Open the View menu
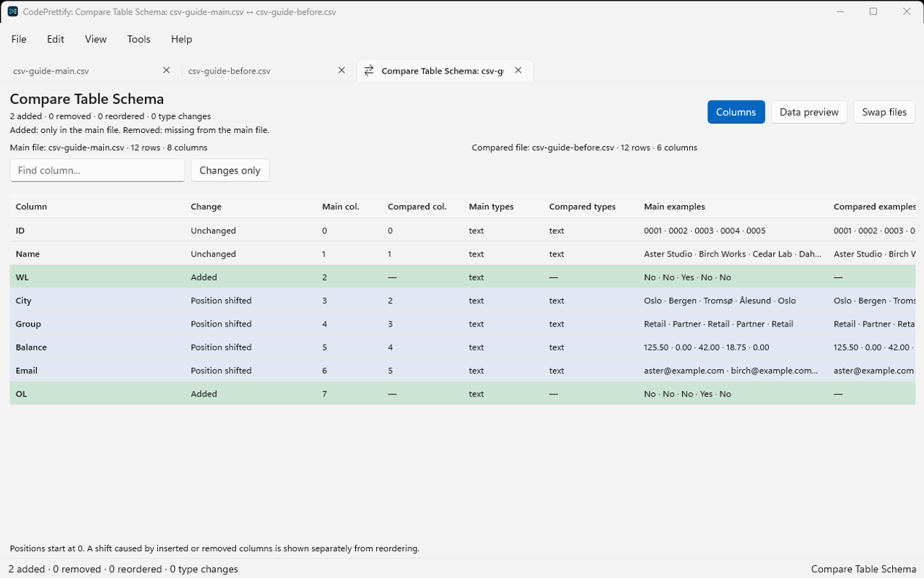Image resolution: width=924 pixels, height=578 pixels. coord(96,39)
